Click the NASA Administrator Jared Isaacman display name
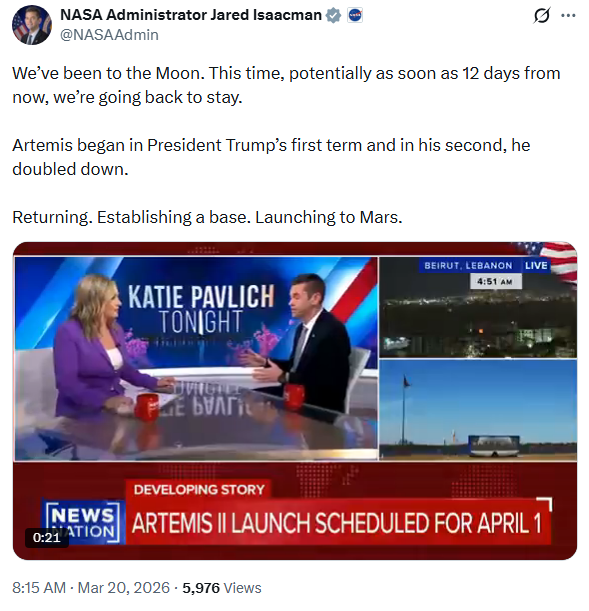The height and width of the screenshot is (611, 589). point(191,15)
